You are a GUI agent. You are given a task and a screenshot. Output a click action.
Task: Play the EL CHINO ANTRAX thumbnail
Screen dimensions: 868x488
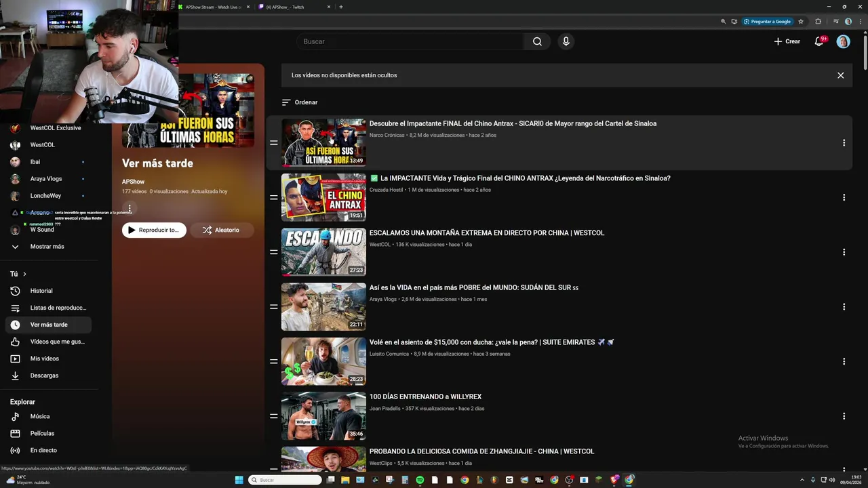323,197
